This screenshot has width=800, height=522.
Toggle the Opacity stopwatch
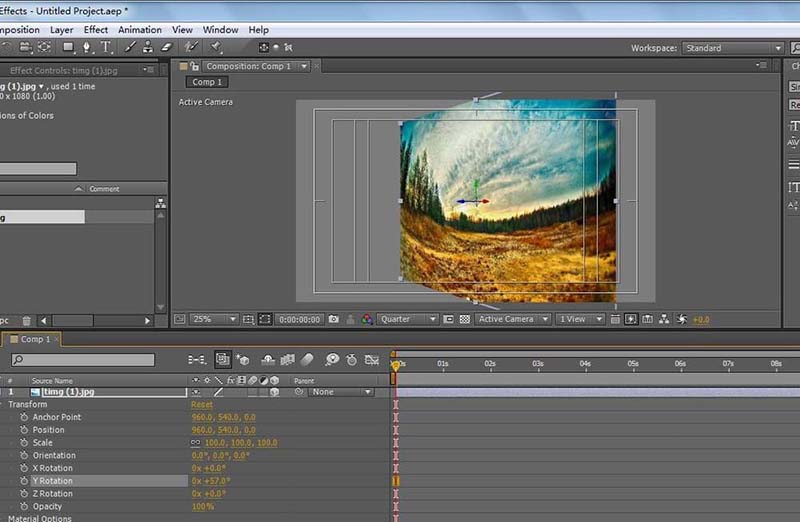tap(24, 506)
